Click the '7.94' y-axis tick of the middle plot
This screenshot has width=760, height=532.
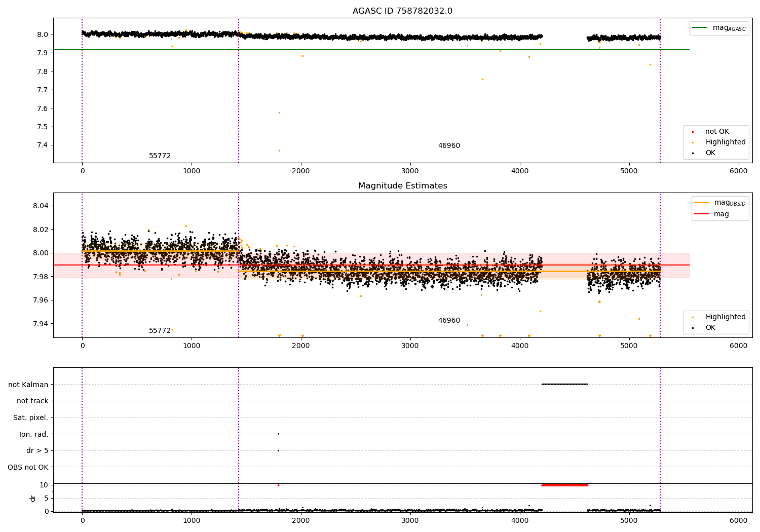tap(41, 324)
